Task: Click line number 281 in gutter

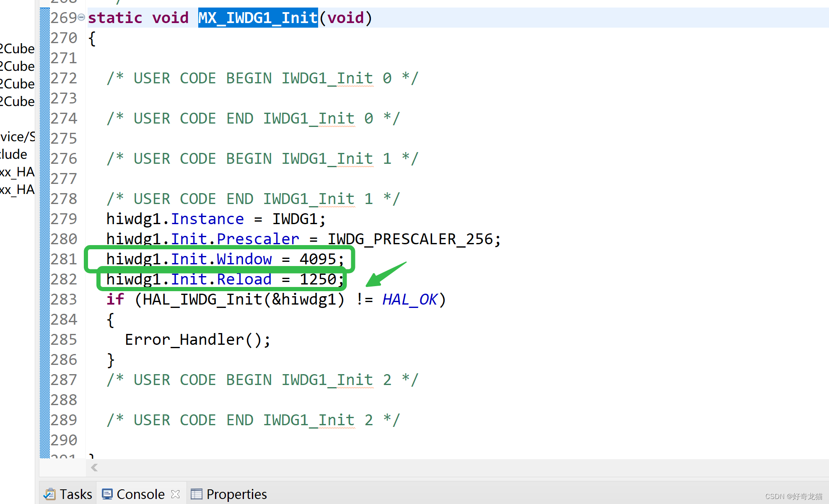Action: 64,259
